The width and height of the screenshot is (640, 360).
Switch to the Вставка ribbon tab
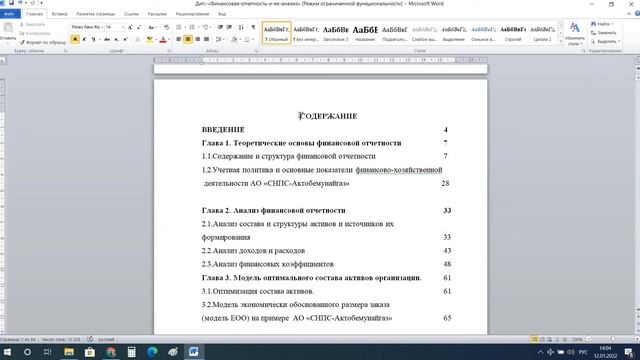[x=60, y=14]
